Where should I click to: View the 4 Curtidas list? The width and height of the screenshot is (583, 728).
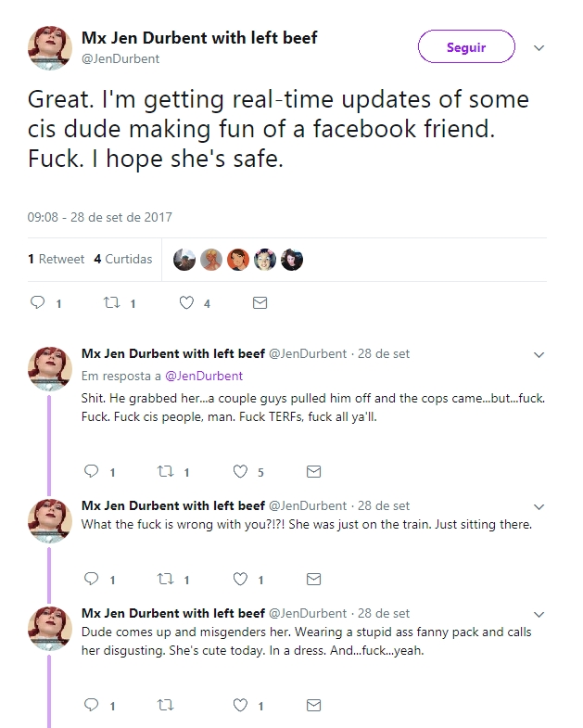pos(123,259)
